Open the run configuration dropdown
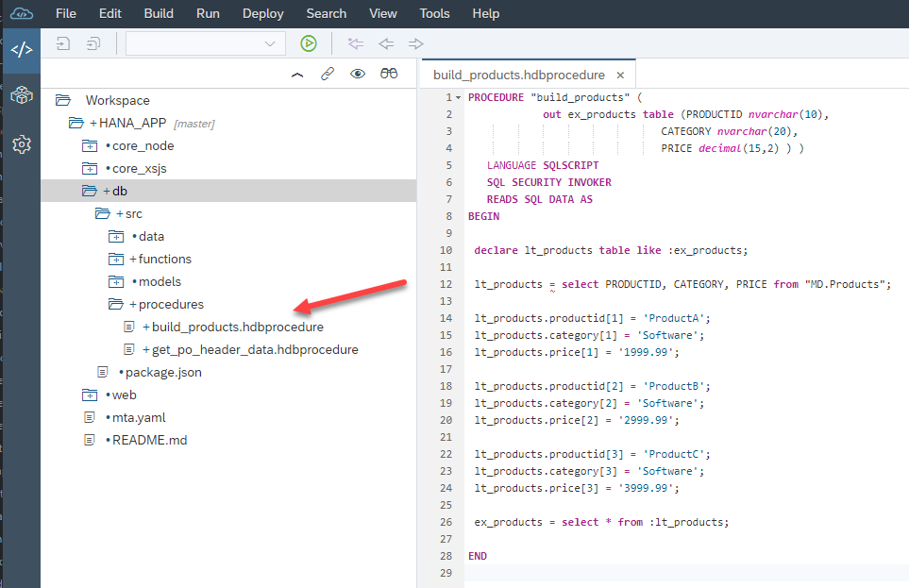This screenshot has height=588, width=909. click(206, 43)
